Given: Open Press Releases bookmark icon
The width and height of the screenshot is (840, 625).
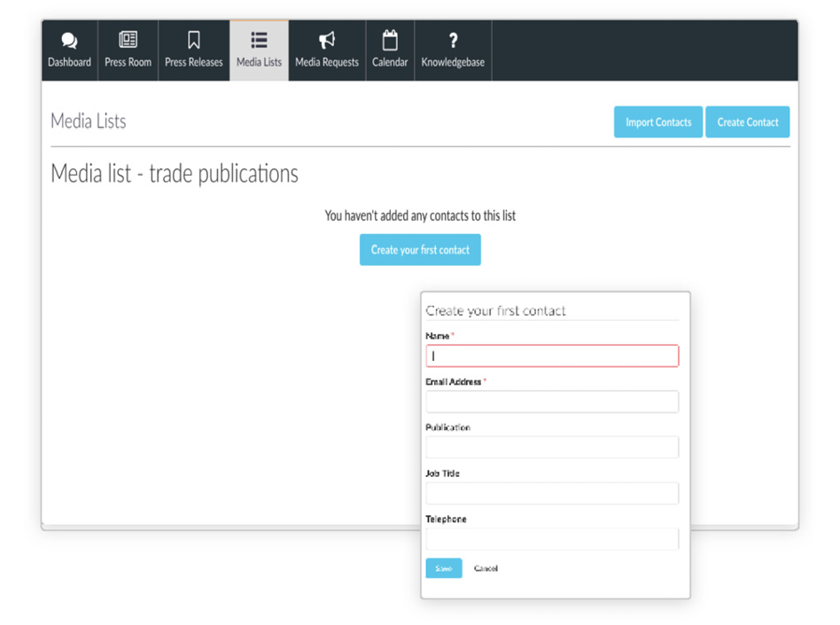Looking at the screenshot, I should (x=194, y=40).
